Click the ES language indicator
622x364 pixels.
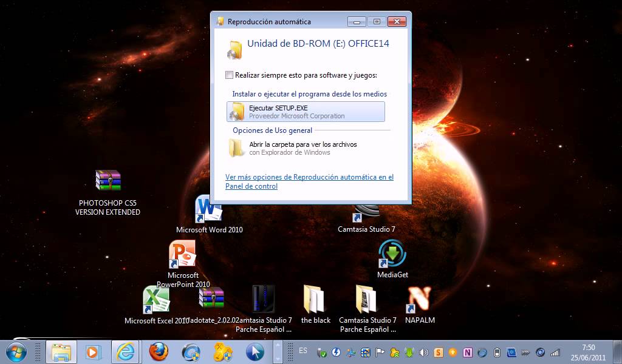(x=303, y=351)
